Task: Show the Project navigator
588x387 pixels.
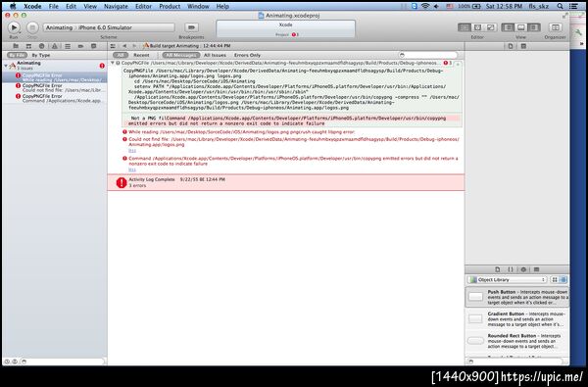Action: (16, 46)
